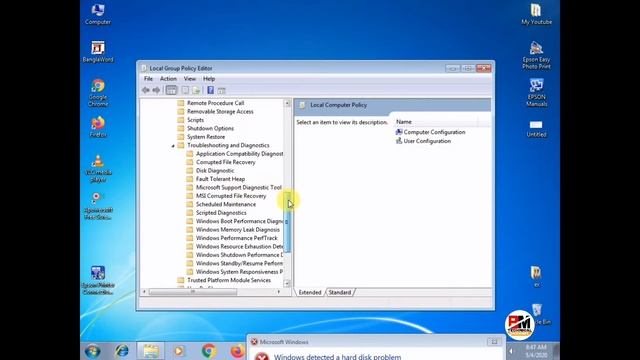The width and height of the screenshot is (640, 360).
Task: Toggle the Show/Hide Action Pane toolbar icon
Action: [222, 90]
